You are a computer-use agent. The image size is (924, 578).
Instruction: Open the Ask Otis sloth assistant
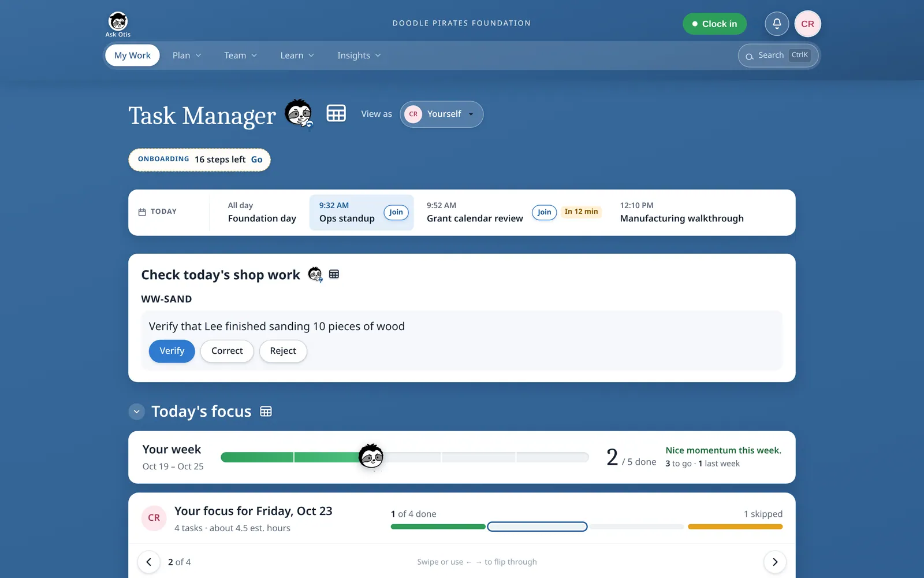(x=118, y=25)
